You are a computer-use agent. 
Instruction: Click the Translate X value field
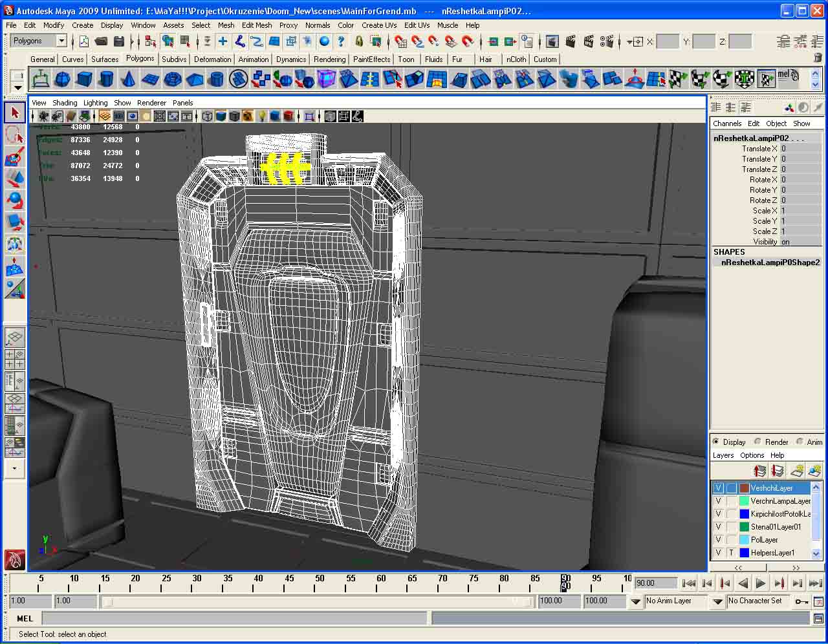click(800, 148)
